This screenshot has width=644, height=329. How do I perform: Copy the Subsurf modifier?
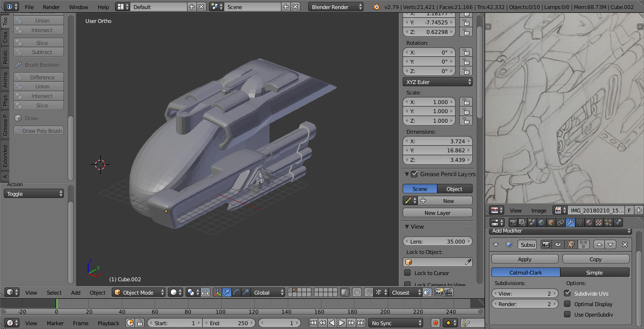(x=596, y=259)
